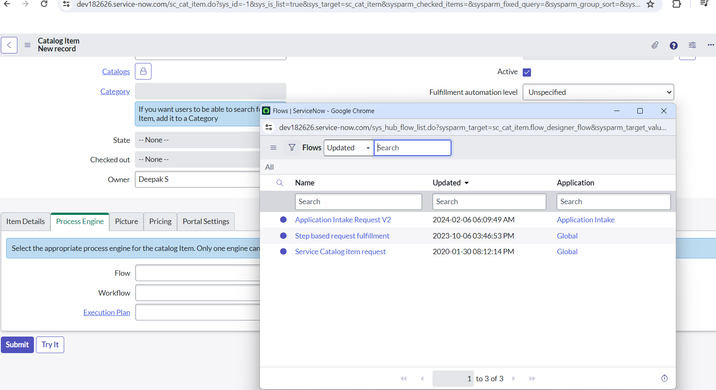This screenshot has height=390, width=716.
Task: Preview the Step based request fulfillment record dot
Action: (x=283, y=236)
